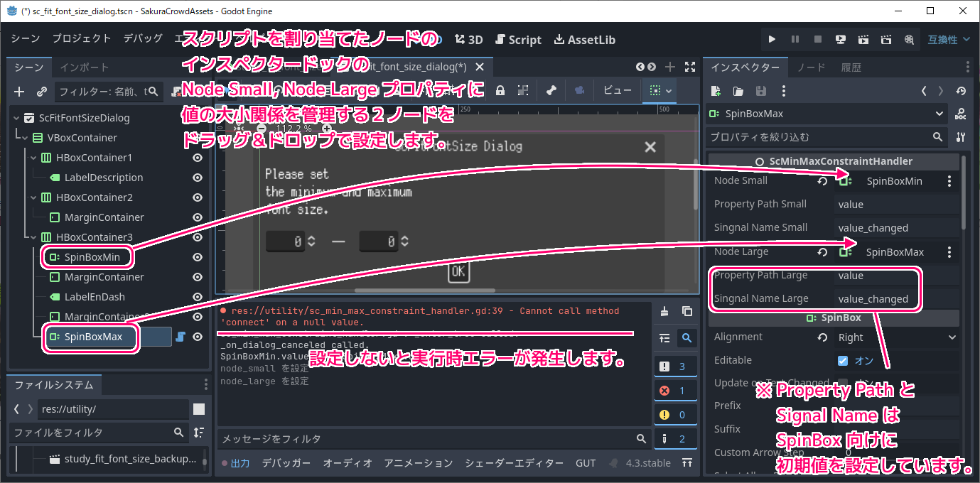
Task: Collapse the ScFitFontSizeDialog root node
Action: point(16,118)
